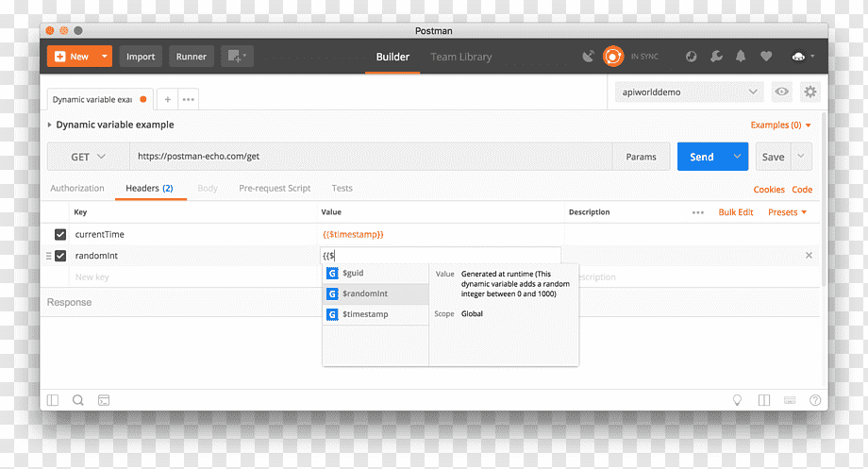Viewport: 868px width, 469px height.
Task: Click the Import button
Action: coord(141,57)
